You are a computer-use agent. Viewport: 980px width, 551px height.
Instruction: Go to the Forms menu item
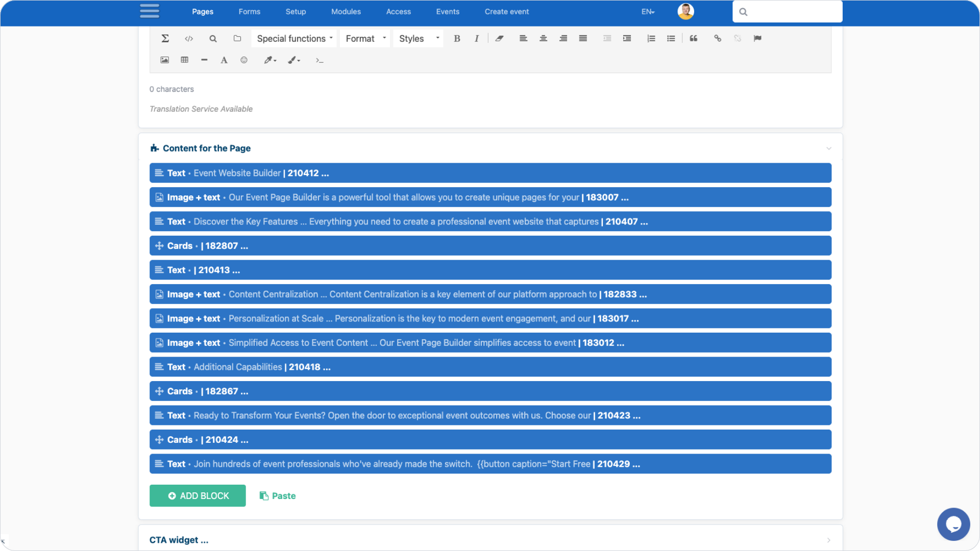click(x=249, y=12)
